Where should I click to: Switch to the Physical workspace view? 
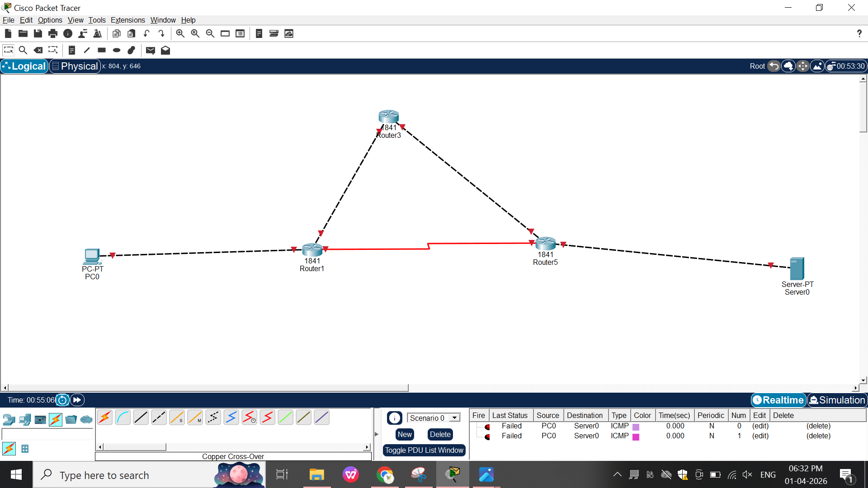pyautogui.click(x=75, y=66)
